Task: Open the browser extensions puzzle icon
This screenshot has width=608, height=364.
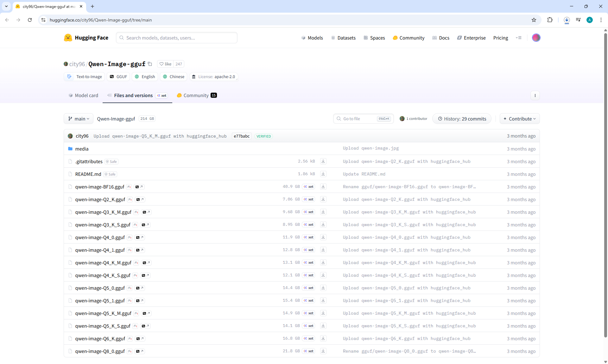Action: pyautogui.click(x=550, y=20)
